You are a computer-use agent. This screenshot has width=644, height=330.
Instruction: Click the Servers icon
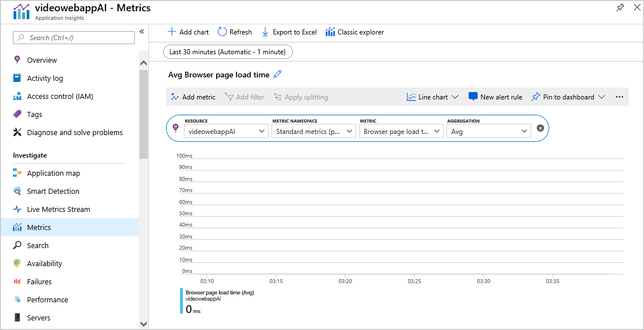(x=17, y=318)
